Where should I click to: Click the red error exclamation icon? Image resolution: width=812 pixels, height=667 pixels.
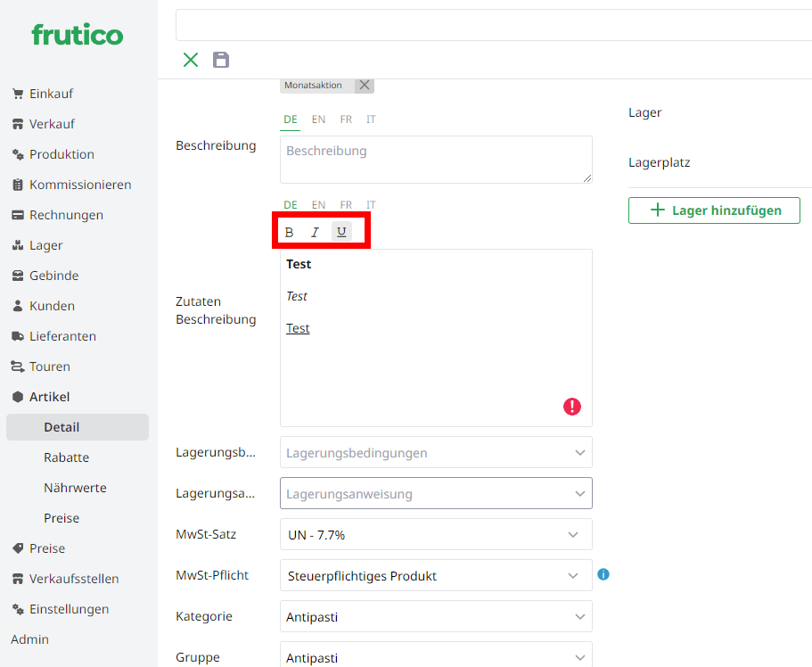(572, 407)
